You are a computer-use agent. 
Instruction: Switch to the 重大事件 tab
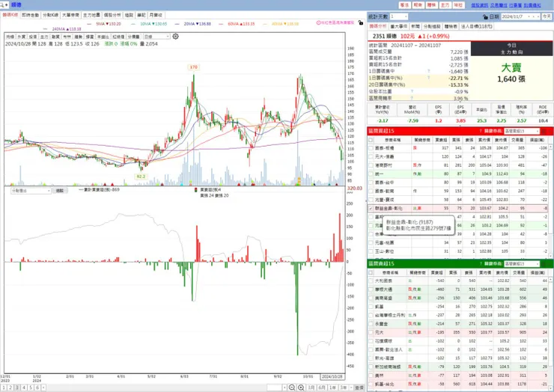coord(399,26)
